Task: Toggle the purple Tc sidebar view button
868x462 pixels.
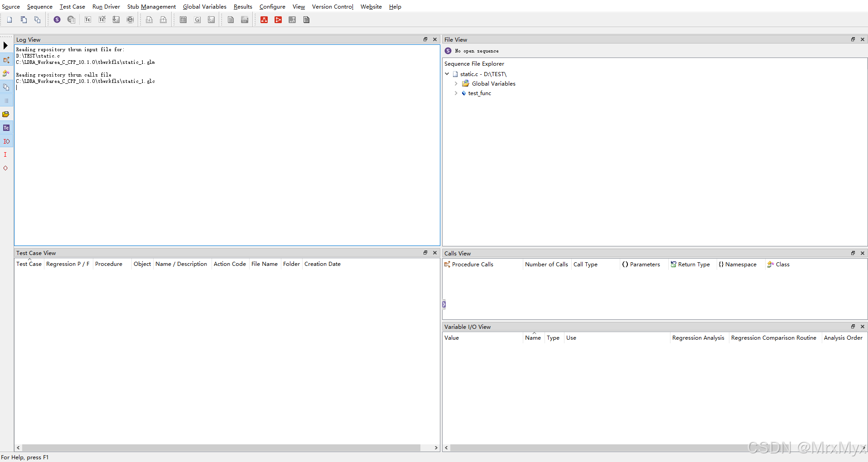Action: pos(6,128)
